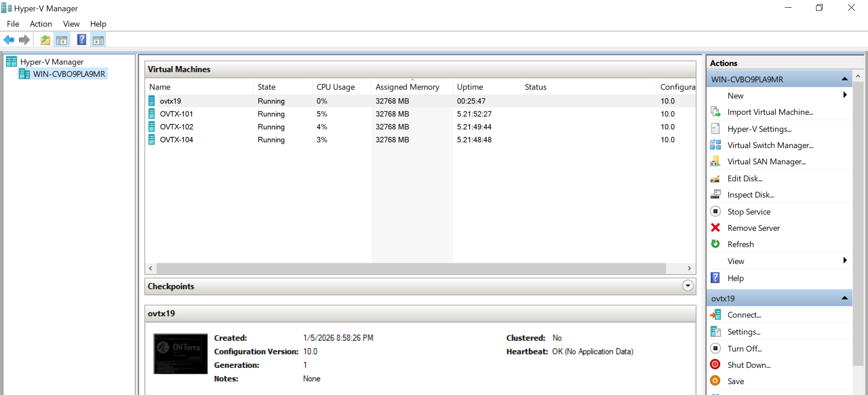Image resolution: width=868 pixels, height=395 pixels.
Task: Click the Forward arrow toolbar icon
Action: (24, 40)
